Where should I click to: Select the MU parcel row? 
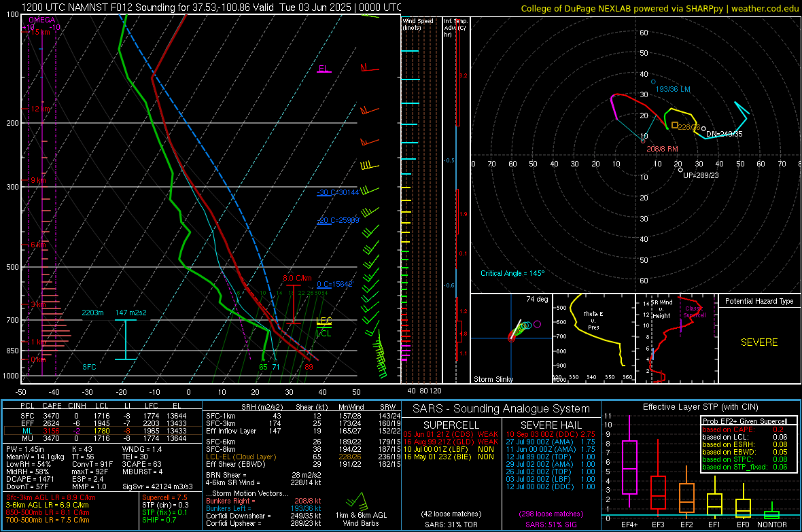click(x=103, y=438)
